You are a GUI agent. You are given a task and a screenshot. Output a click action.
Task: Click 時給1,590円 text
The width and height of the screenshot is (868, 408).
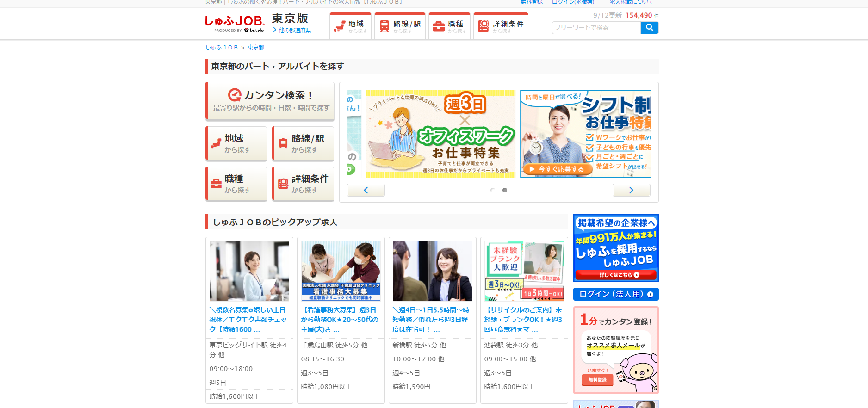coord(411,387)
